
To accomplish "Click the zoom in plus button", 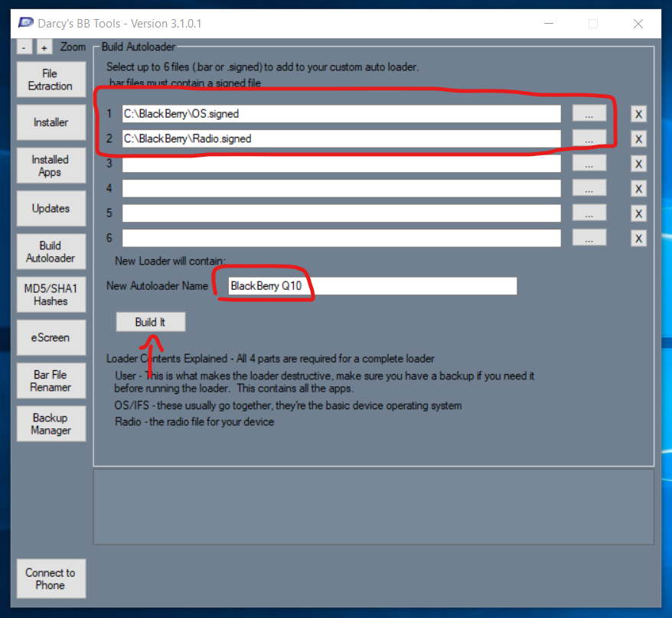I will tap(44, 47).
